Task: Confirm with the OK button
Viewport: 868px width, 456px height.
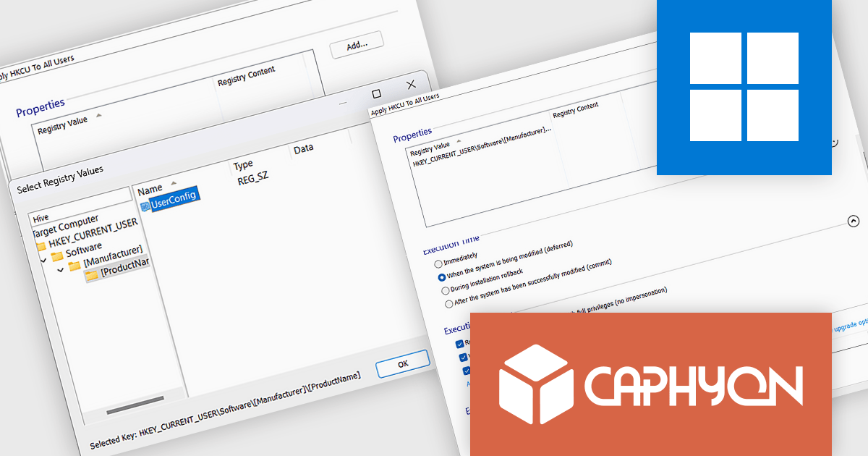Action: click(403, 364)
